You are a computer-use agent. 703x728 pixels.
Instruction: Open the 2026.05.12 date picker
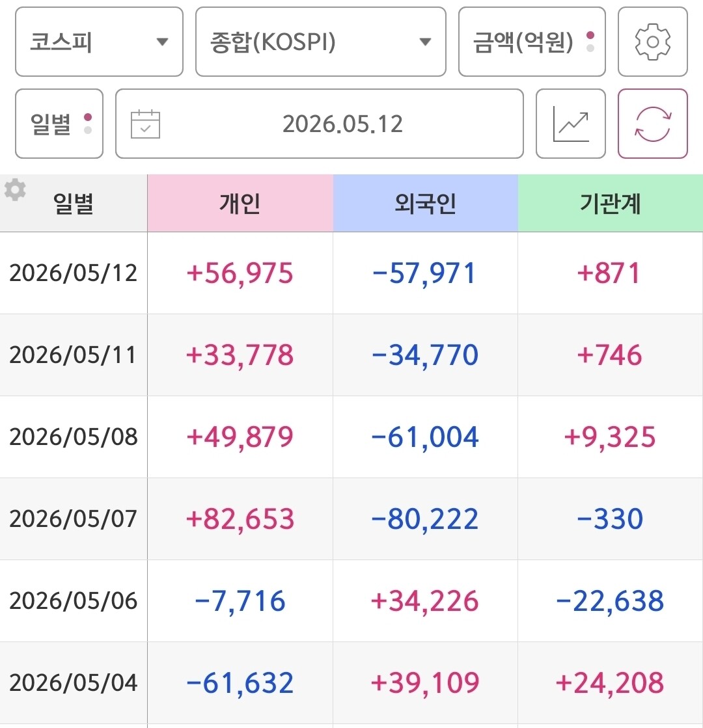[320, 124]
